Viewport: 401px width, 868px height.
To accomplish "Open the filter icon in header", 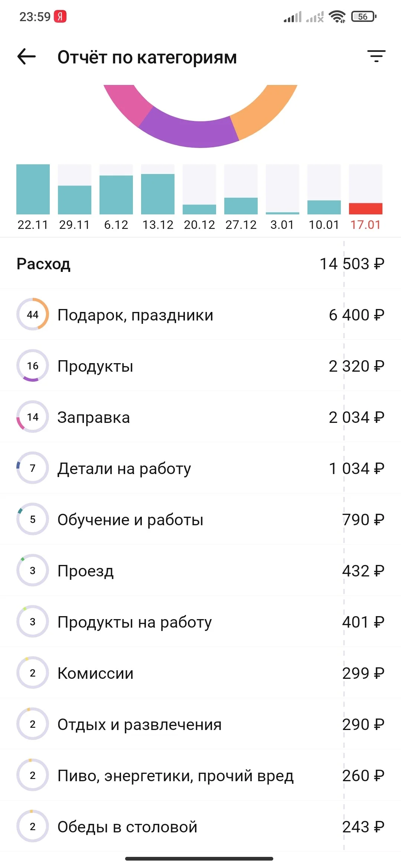I will [376, 56].
